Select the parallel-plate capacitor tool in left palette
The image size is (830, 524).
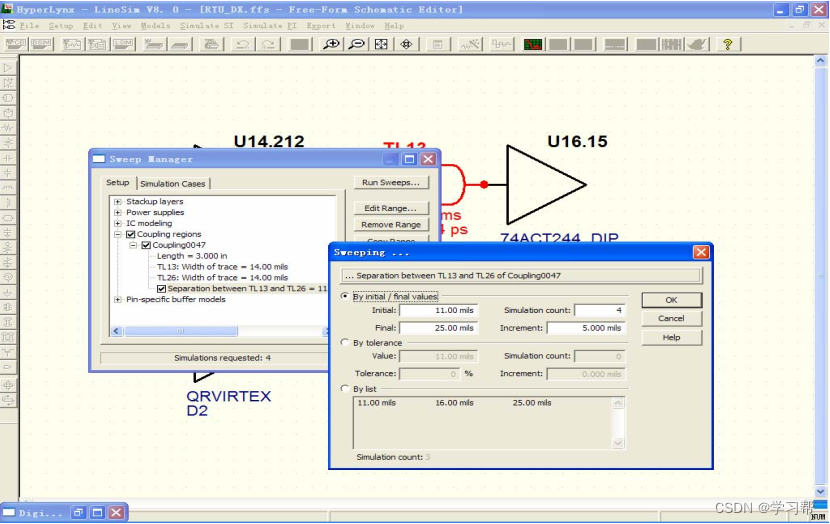click(x=8, y=158)
